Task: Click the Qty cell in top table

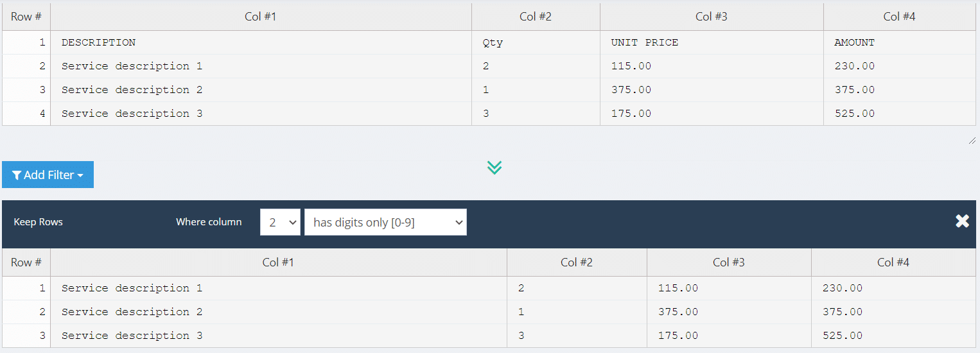Action: (x=493, y=42)
